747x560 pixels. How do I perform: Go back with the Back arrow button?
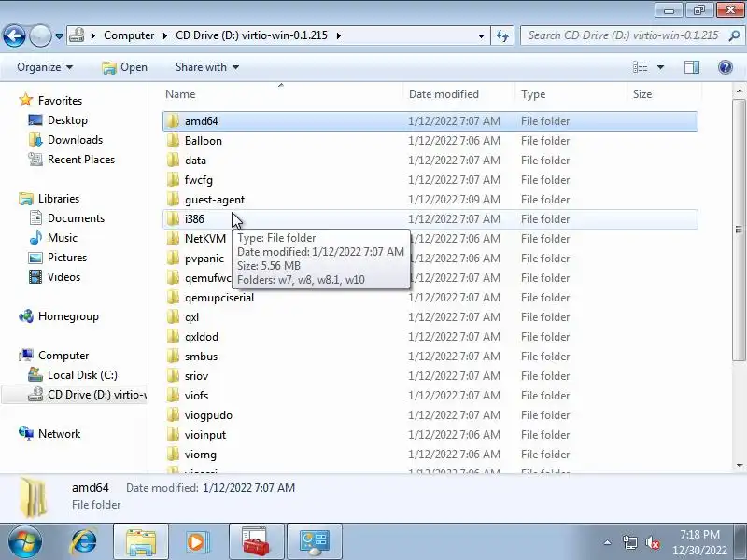(14, 35)
